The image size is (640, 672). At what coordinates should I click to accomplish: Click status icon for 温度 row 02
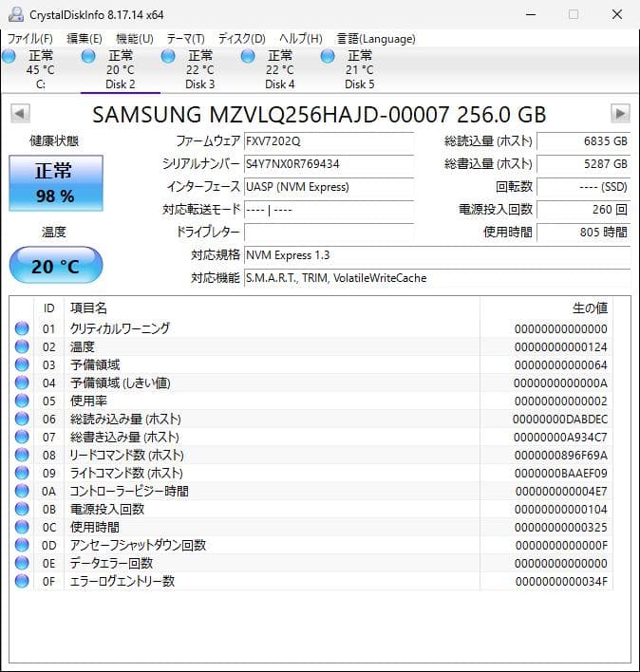coord(22,346)
